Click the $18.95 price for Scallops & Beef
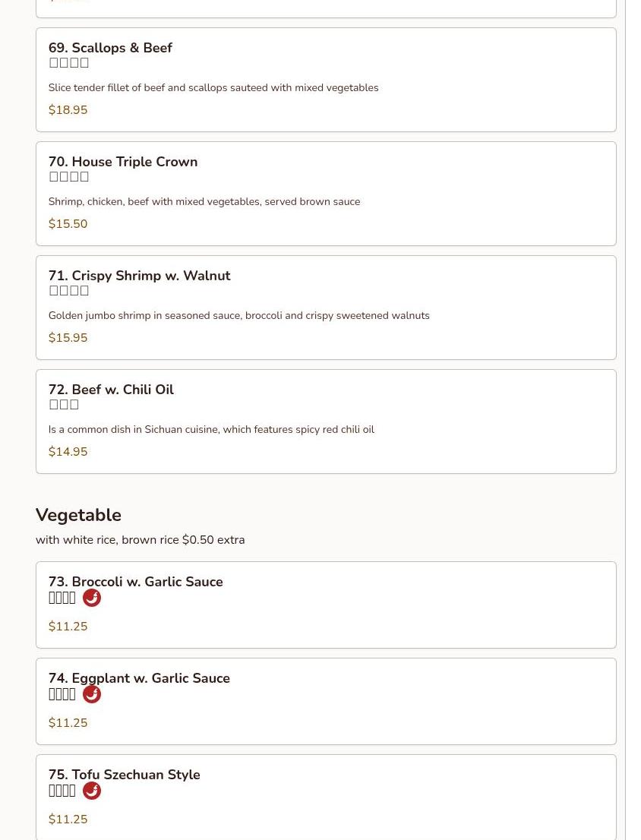 pos(68,110)
